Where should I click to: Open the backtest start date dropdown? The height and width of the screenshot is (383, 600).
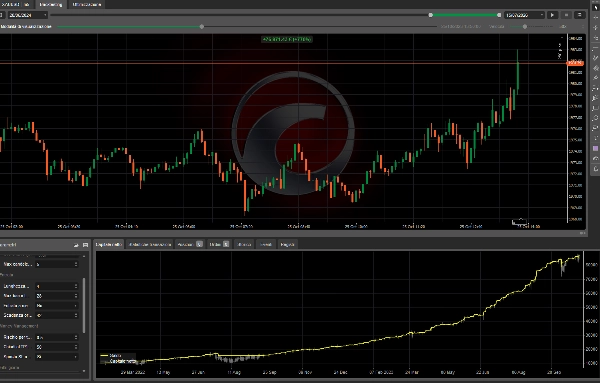pos(28,15)
